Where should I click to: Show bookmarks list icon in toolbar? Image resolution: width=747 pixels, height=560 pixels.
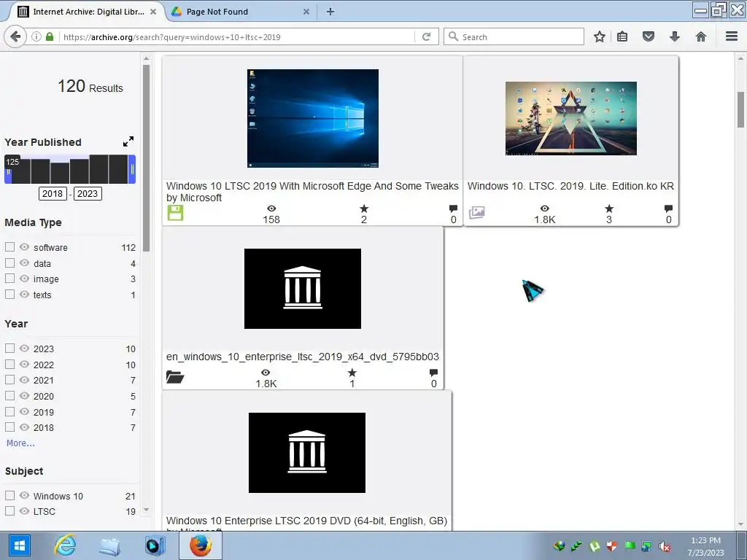622,36
